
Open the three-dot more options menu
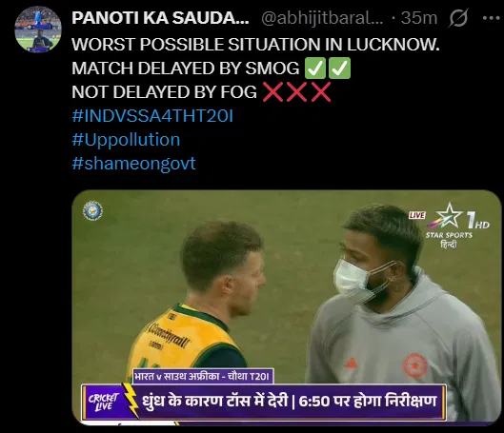point(491,18)
